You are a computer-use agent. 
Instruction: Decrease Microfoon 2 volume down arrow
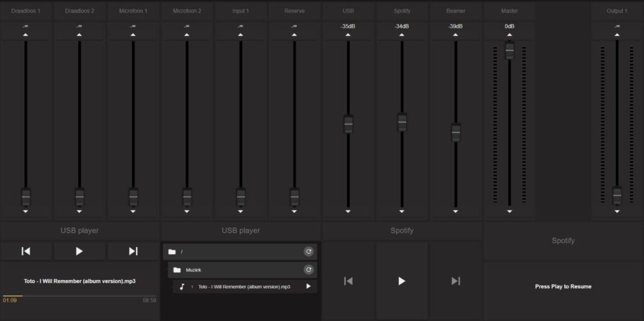[187, 211]
